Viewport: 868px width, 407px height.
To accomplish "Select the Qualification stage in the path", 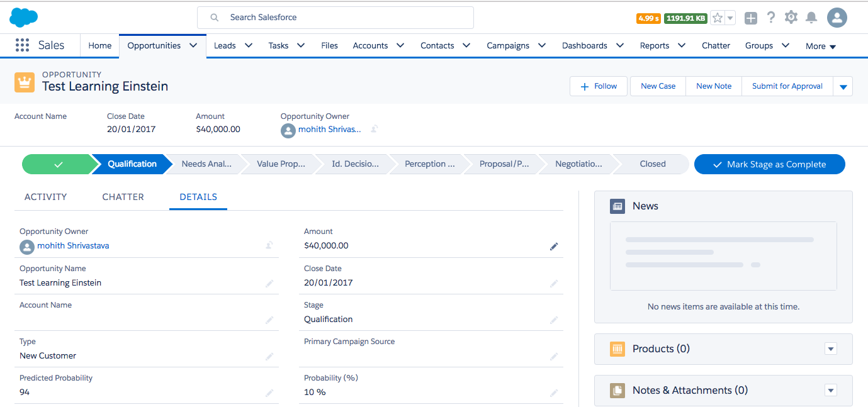I will (x=132, y=164).
